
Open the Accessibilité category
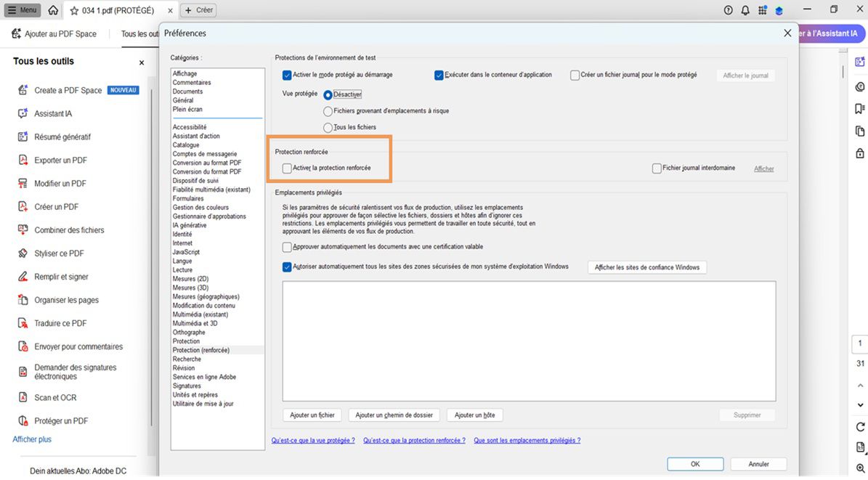point(190,127)
